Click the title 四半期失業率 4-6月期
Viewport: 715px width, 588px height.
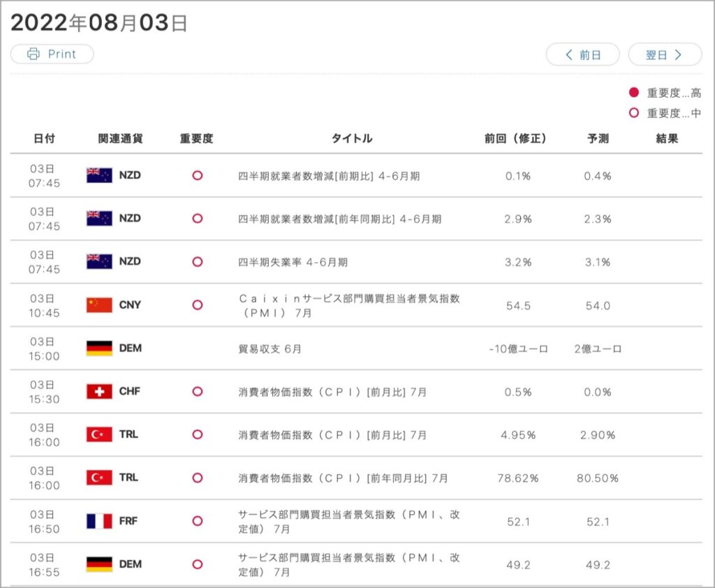tap(293, 263)
